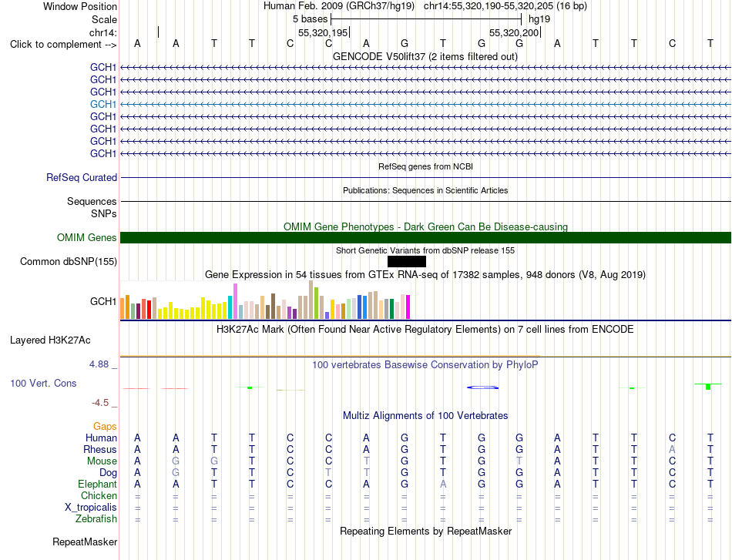The height and width of the screenshot is (560, 732).
Task: Open Publications: Sequences in Scientific Articles title
Action: tap(425, 190)
